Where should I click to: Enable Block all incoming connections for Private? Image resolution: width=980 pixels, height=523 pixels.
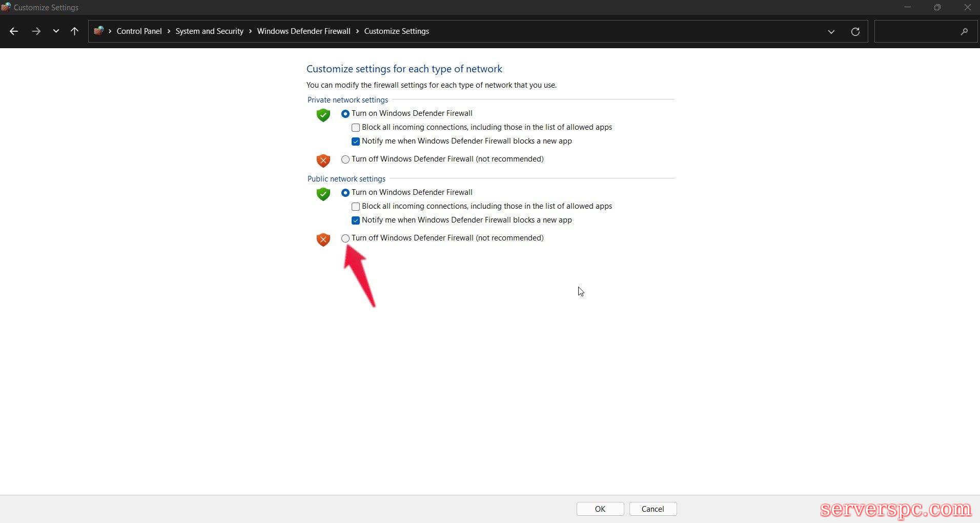(x=356, y=128)
